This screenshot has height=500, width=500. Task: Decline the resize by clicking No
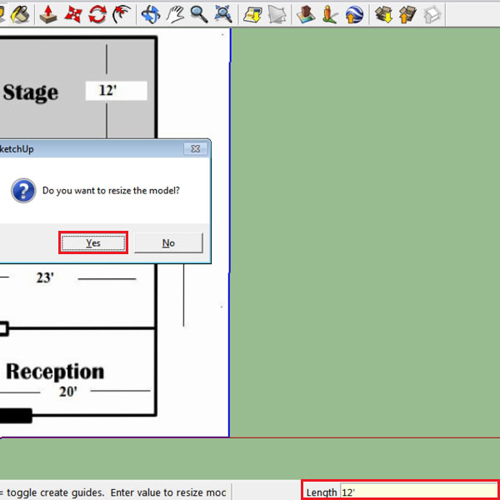(x=168, y=243)
